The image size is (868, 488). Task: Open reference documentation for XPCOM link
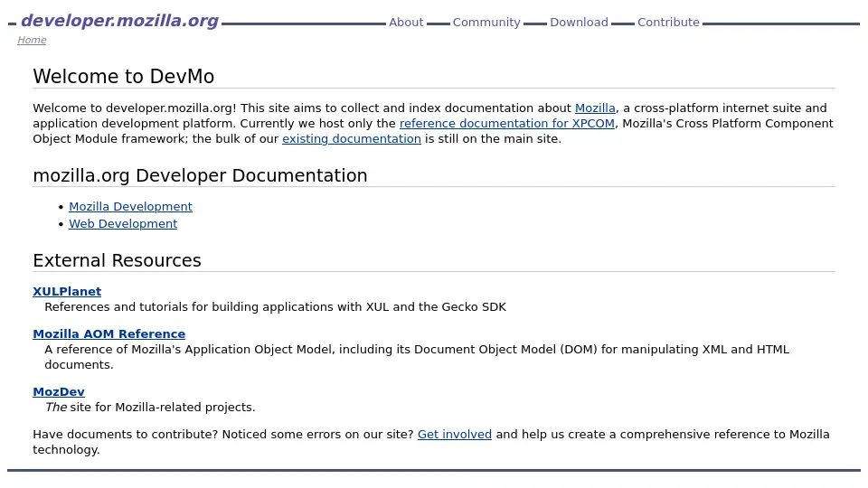click(506, 124)
